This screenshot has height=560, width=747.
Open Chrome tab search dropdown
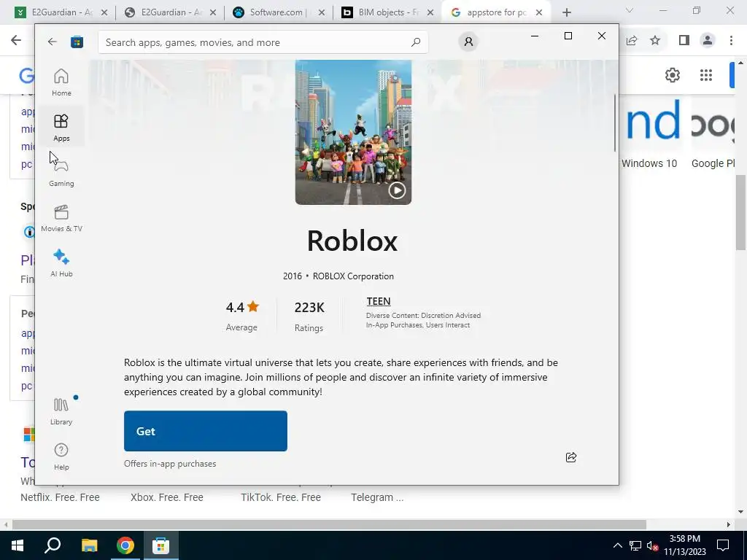coord(630,10)
